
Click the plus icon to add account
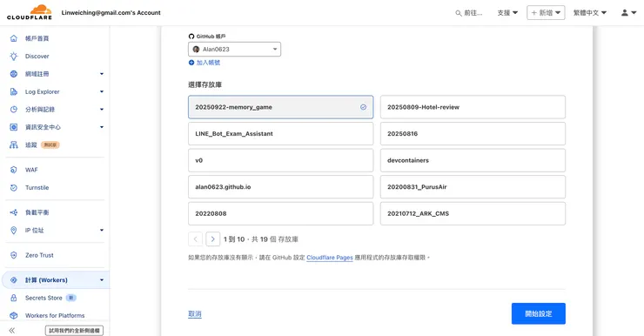point(191,63)
